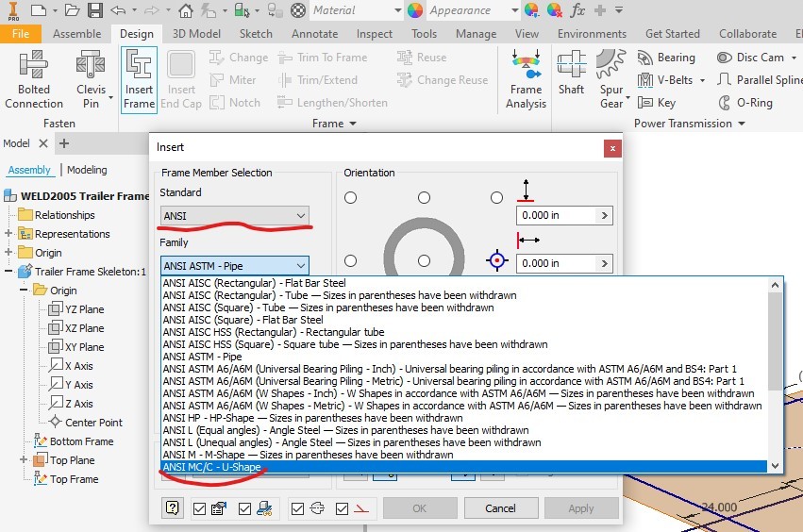Open the Frame Analysis tool
803x532 pixels.
(x=526, y=79)
